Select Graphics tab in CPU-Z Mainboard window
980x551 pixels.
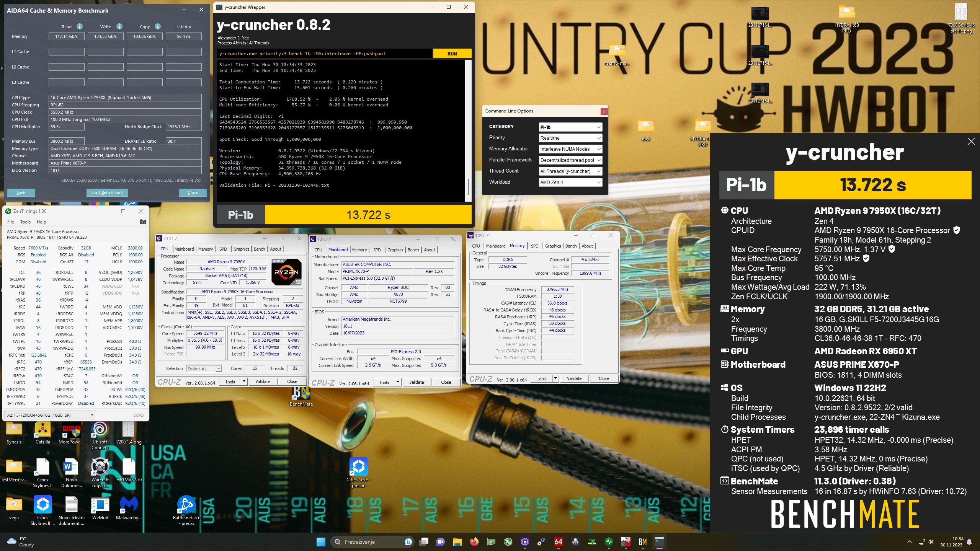pos(395,250)
